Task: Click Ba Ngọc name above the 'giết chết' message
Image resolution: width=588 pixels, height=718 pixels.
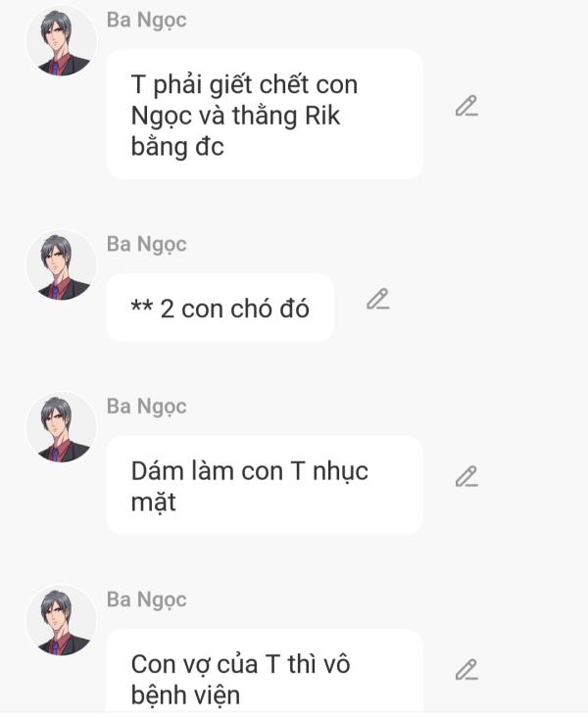Action: [x=146, y=20]
